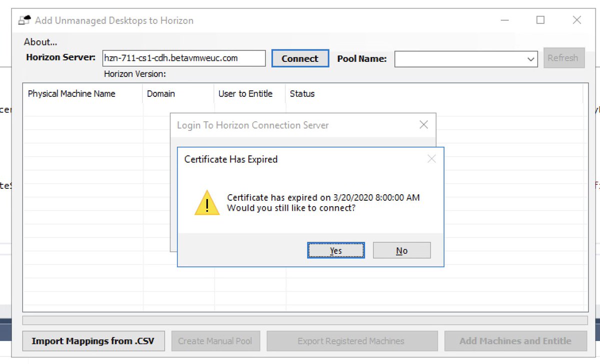Select the Status column header
Image resolution: width=600 pixels, height=364 pixels.
(434, 94)
